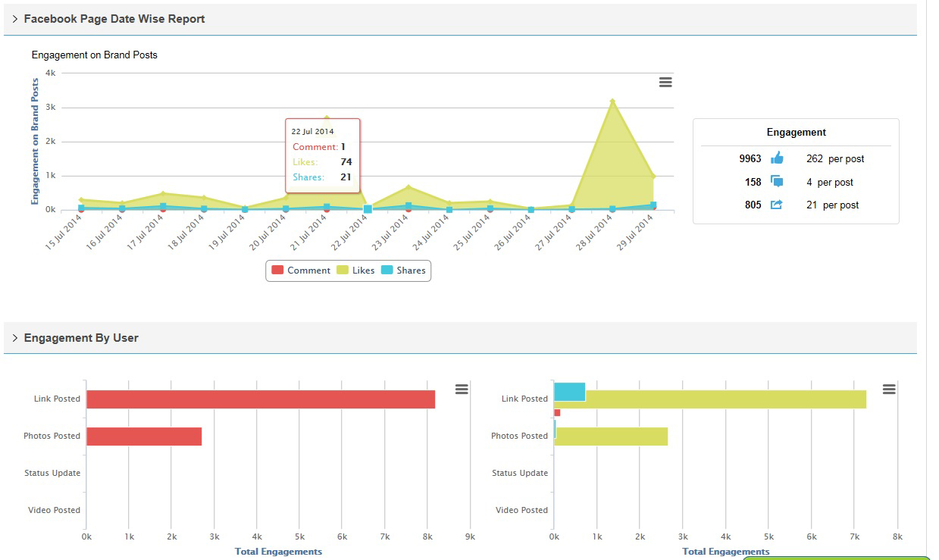Click the comments speech bubble icon
The image size is (939, 560).
click(777, 182)
